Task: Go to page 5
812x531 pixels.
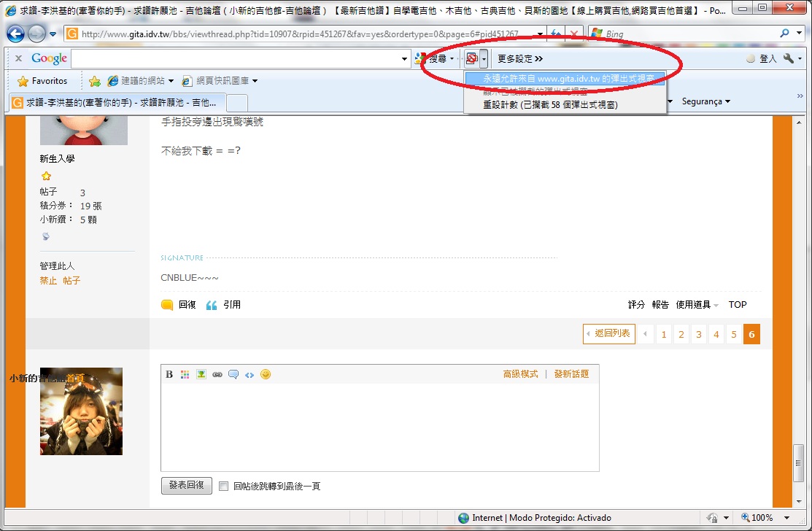Action: (x=734, y=334)
